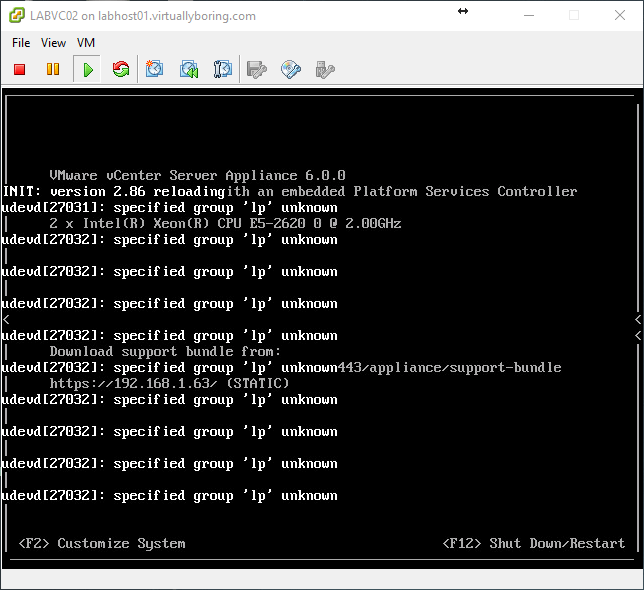Open the View menu

pyautogui.click(x=53, y=43)
